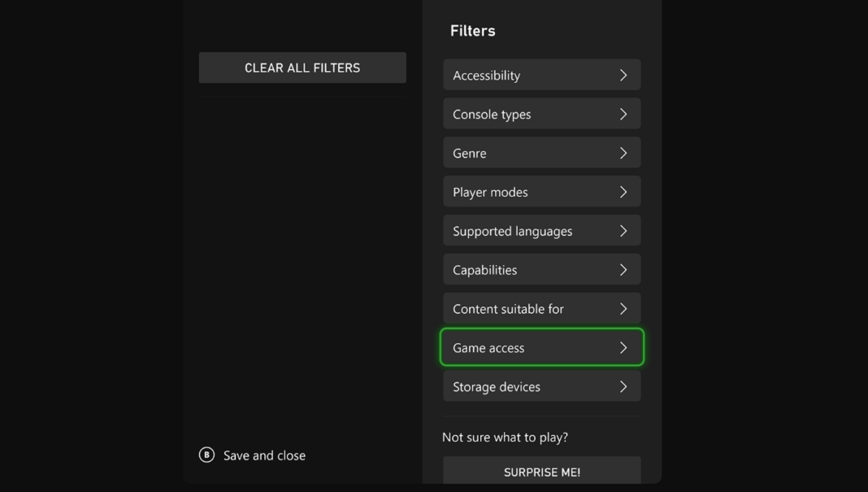
Task: Click the CLEAR ALL FILTERS button
Action: pyautogui.click(x=302, y=67)
